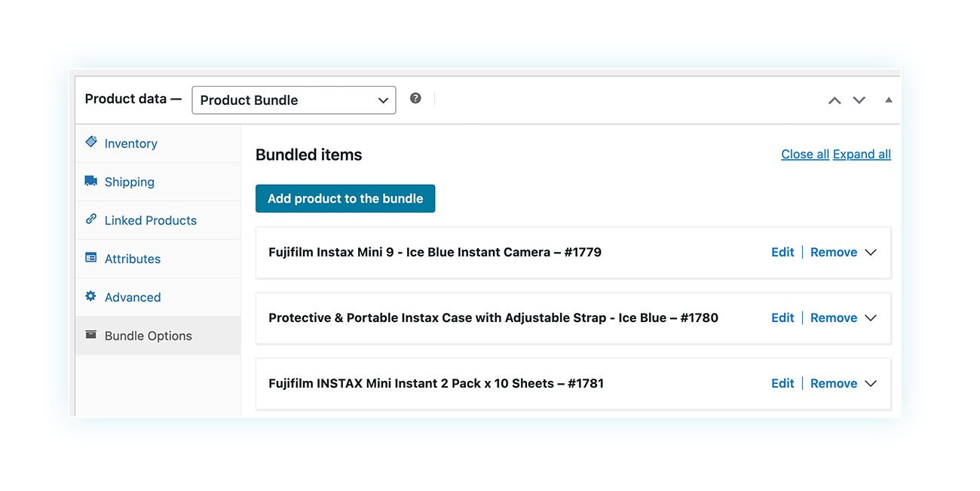Click the Expand all link

click(862, 154)
